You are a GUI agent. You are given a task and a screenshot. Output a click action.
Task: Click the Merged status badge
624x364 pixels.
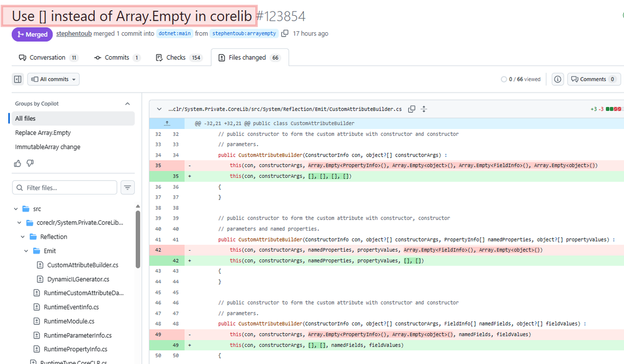pos(32,34)
